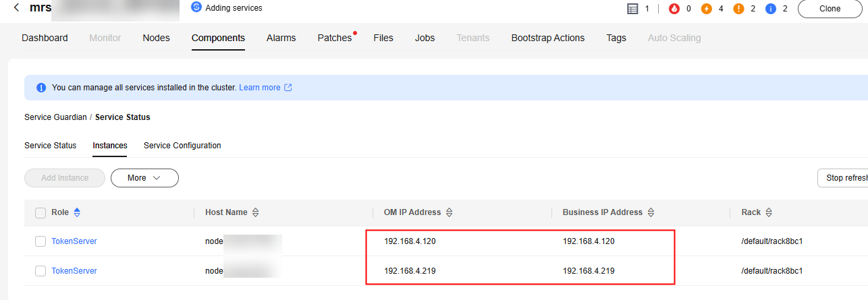Click the Rack value in 192.168.4.120 row
This screenshot has height=300, width=868.
click(x=771, y=241)
